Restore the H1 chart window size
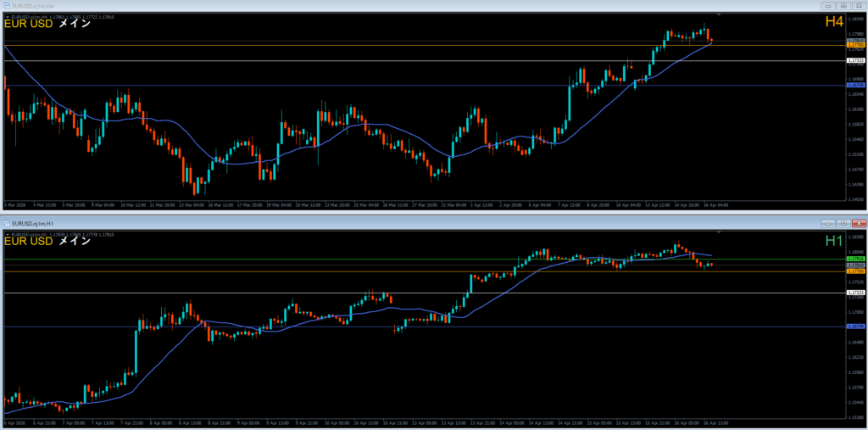This screenshot has height=430, width=868. click(843, 222)
